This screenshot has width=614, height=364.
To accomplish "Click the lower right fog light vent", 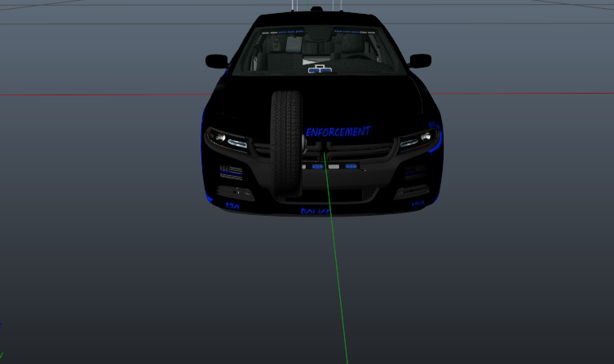I will [413, 173].
